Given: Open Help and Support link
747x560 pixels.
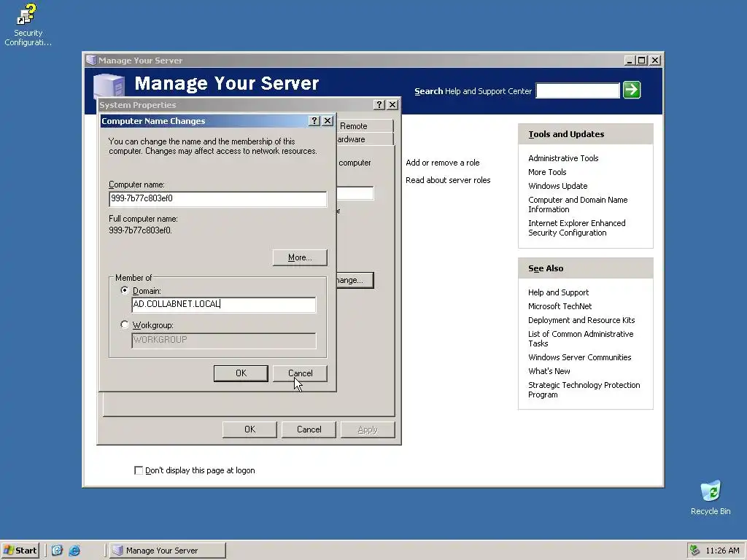Looking at the screenshot, I should point(558,292).
